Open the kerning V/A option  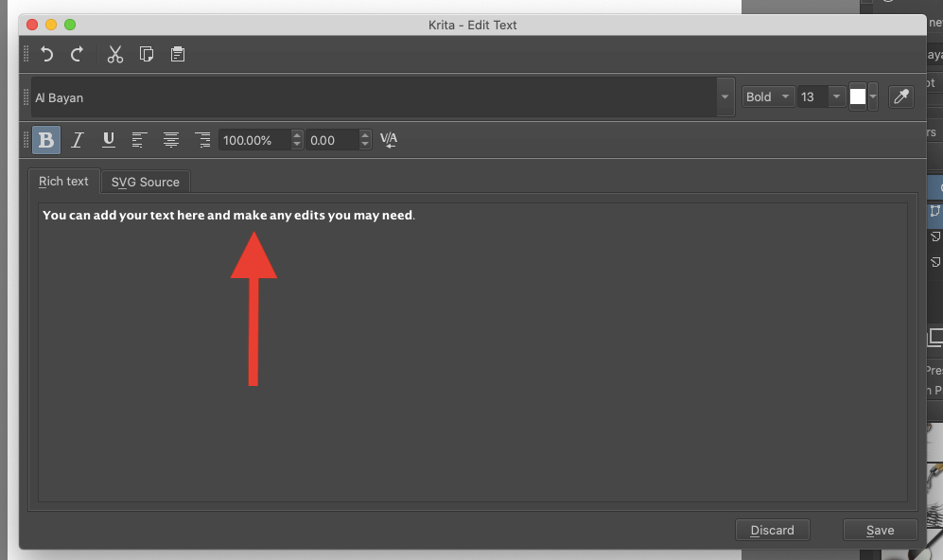tap(389, 140)
